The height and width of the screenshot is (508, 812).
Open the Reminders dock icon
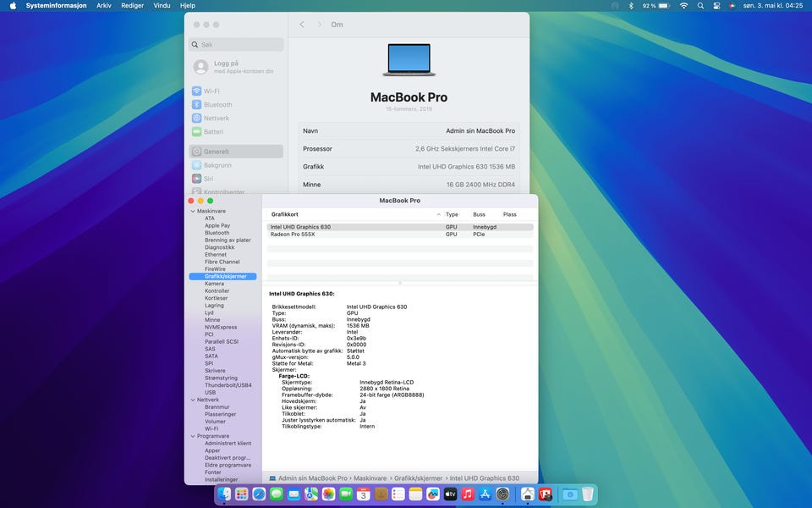pos(398,494)
